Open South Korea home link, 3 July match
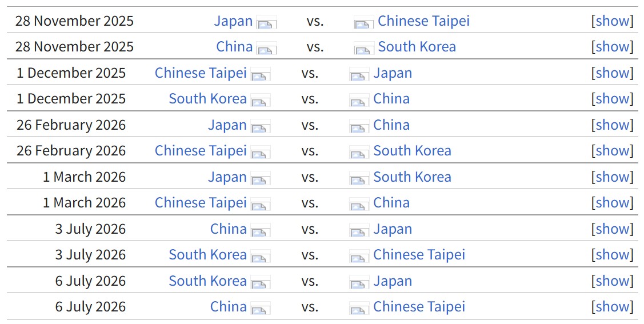Screen dimensions: 644x324 tap(207, 255)
